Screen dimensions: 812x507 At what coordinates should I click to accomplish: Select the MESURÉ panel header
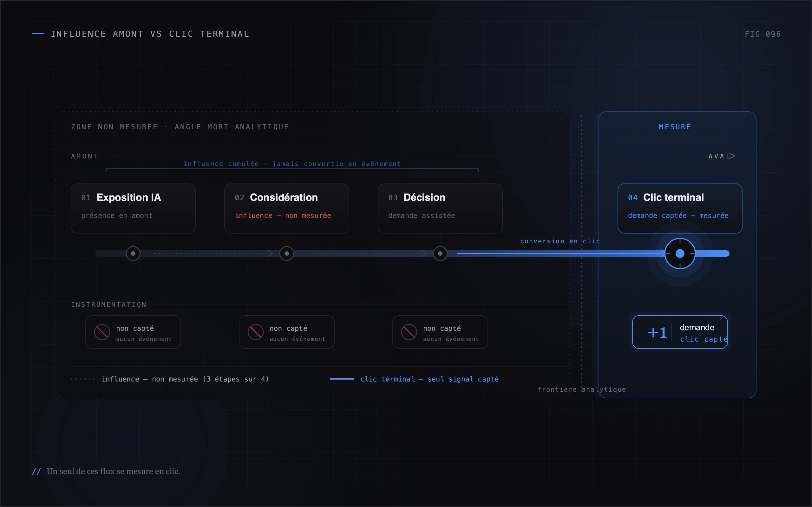coord(675,127)
